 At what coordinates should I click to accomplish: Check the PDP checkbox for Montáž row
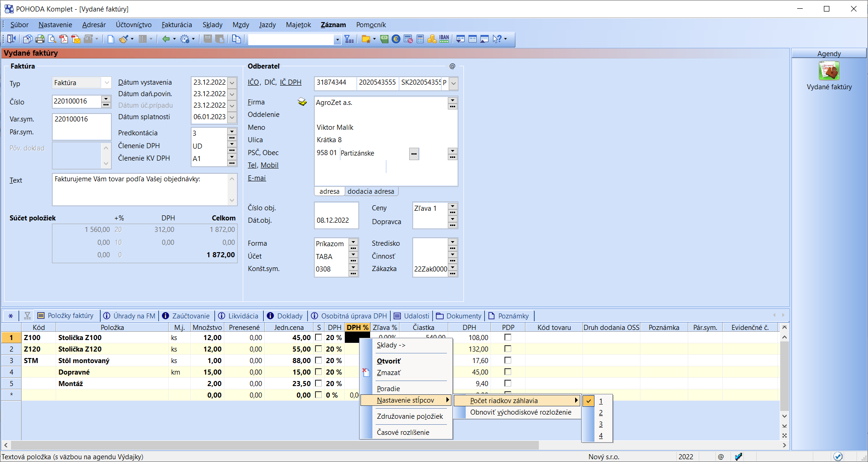(508, 383)
